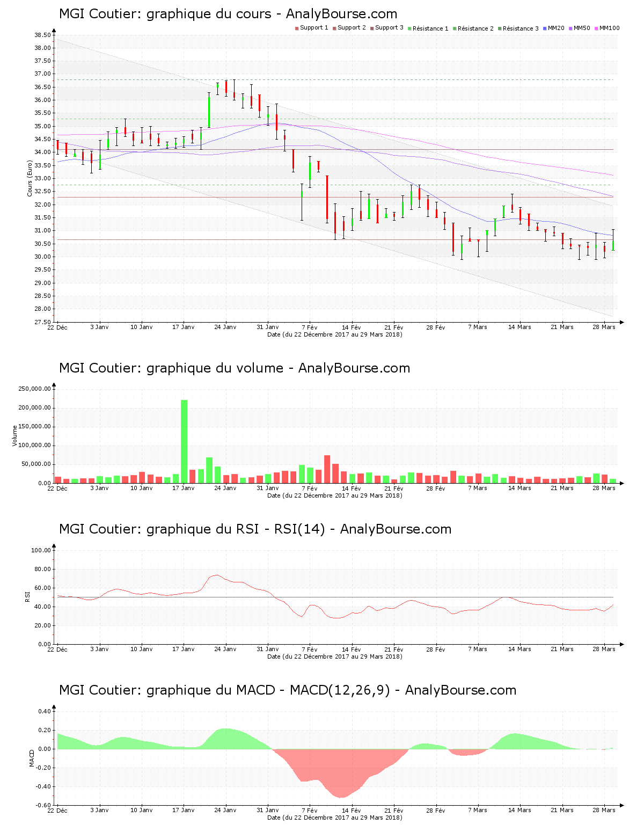
Task: Click the 80.00 value on the RSI axis
Action: [42, 569]
